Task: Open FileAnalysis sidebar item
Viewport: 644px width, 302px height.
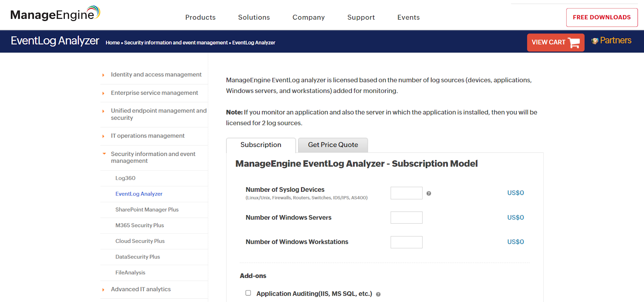Action: 130,272
